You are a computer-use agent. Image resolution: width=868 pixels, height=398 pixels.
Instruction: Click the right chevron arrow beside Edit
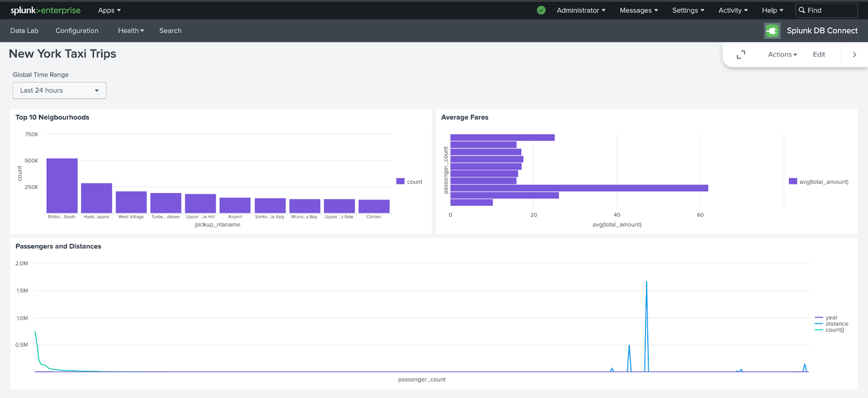[x=854, y=55]
